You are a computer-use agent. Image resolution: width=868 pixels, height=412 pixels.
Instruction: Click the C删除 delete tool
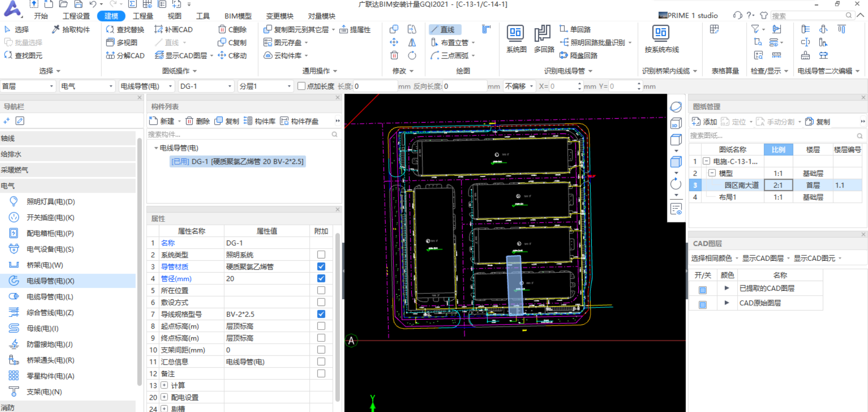(232, 29)
